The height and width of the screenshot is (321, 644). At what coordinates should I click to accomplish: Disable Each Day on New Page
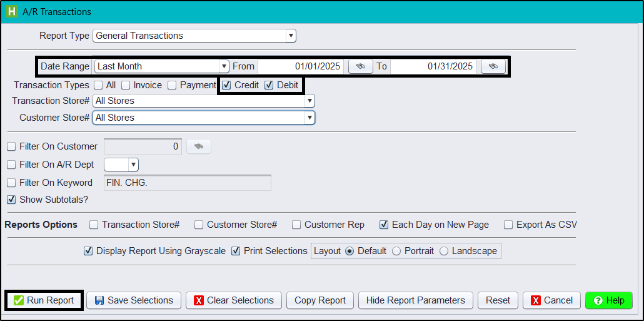(385, 225)
